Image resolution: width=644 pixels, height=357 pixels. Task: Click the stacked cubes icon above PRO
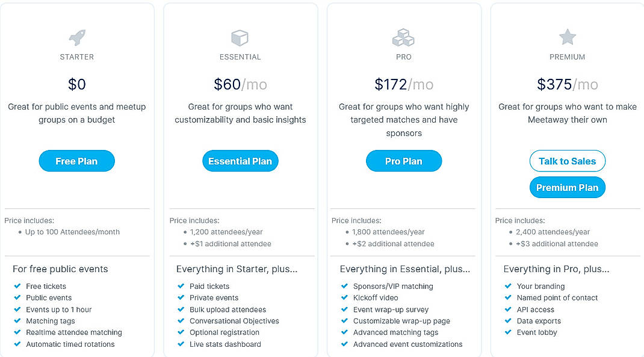tap(403, 37)
